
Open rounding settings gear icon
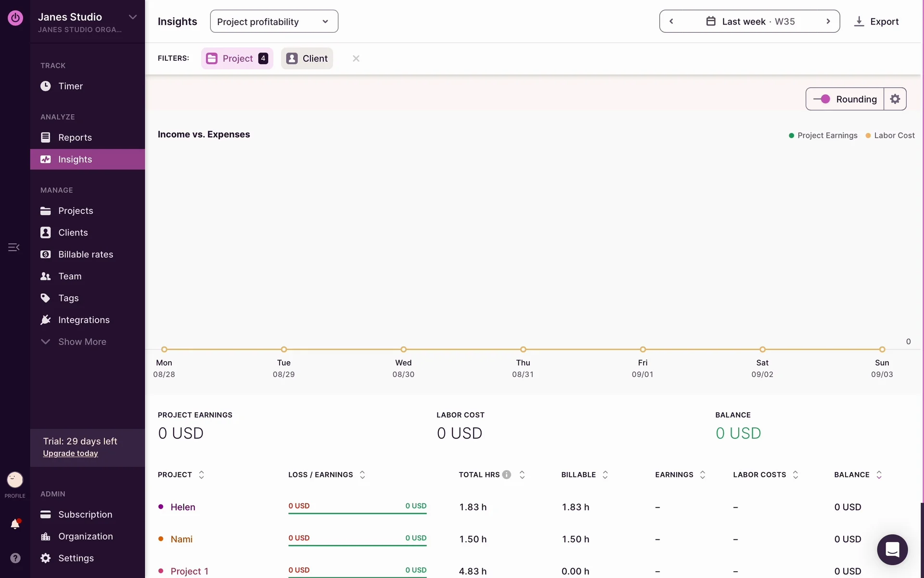895,99
